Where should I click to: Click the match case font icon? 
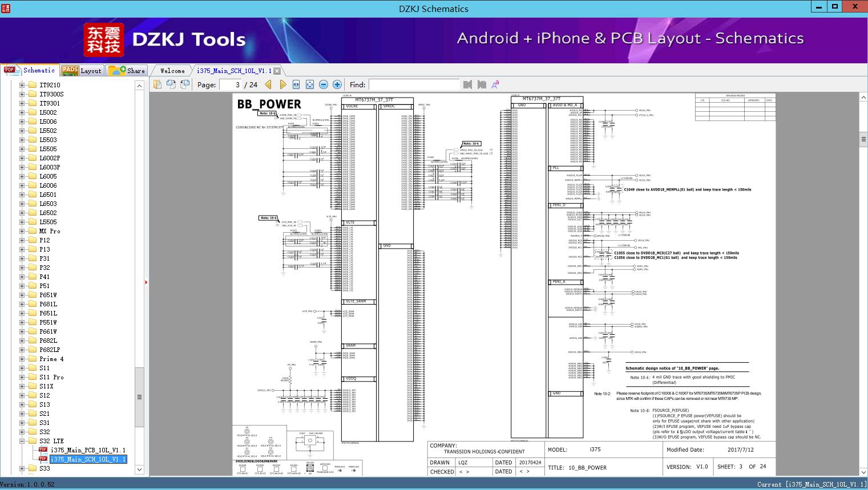pyautogui.click(x=495, y=84)
